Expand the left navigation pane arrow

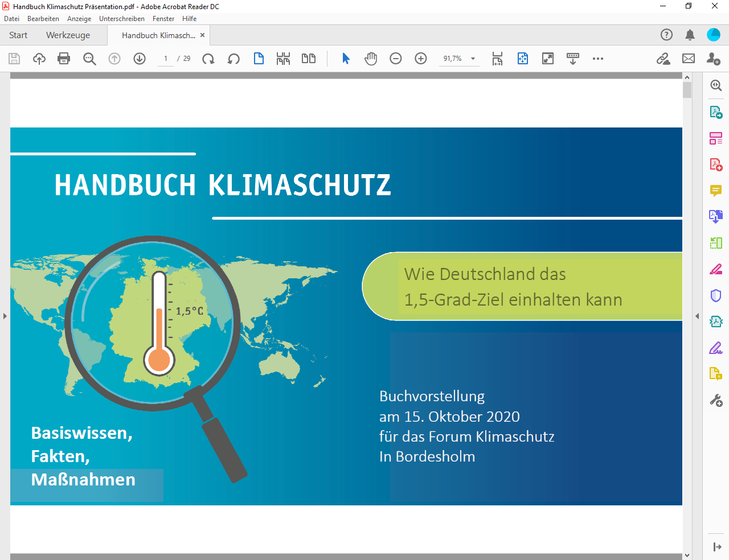point(5,316)
